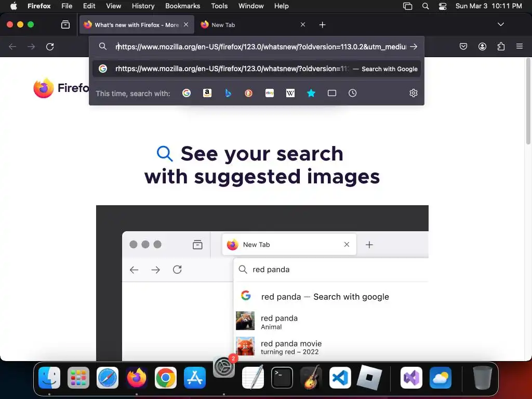532x399 pixels.
Task: Click Stage Manager icon in menu bar
Action: [407, 6]
